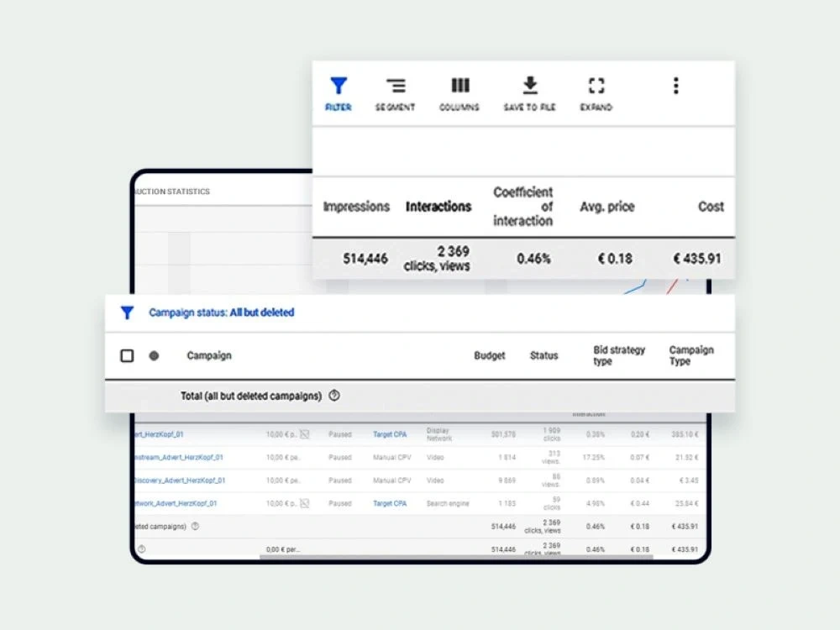Click the Display Network campaign type cell
This screenshot has height=630, width=840.
coord(439,434)
